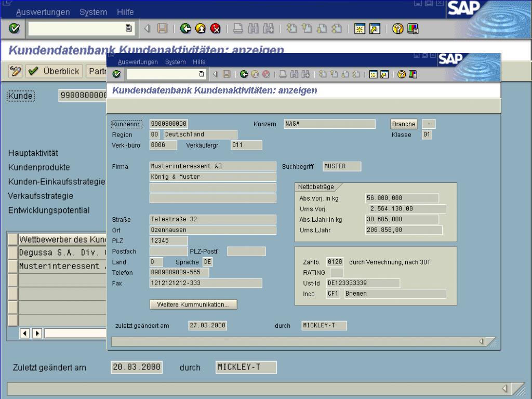Viewport: 532px width, 399px height.
Task: Click green Enter checkmark in front window
Action: pyautogui.click(x=116, y=74)
